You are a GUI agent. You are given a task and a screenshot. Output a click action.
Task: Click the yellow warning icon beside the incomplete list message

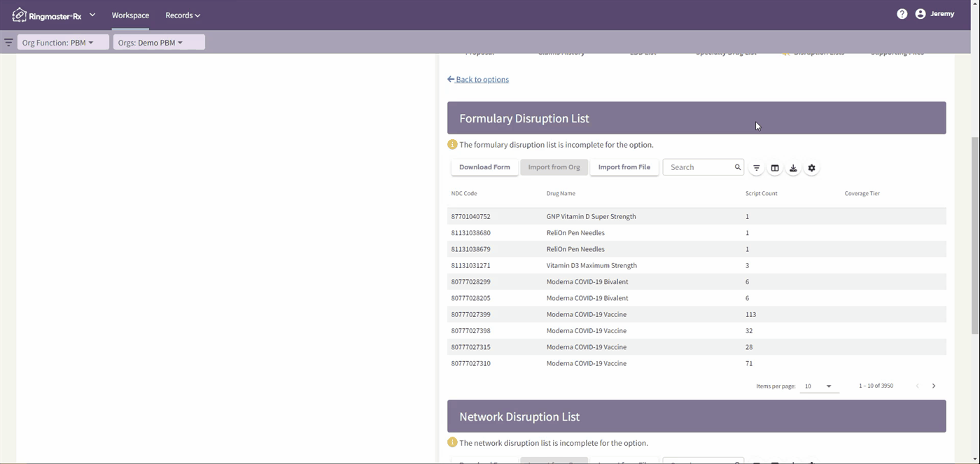(452, 144)
